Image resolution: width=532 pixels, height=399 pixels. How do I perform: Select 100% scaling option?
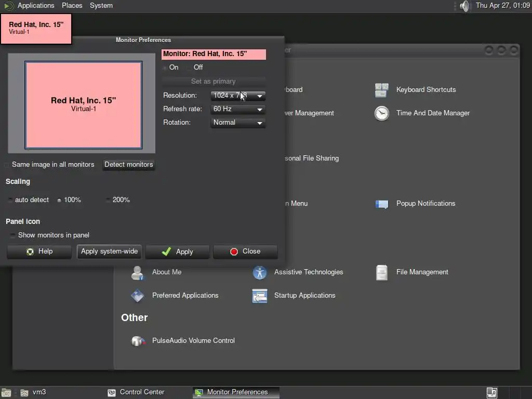tap(59, 200)
